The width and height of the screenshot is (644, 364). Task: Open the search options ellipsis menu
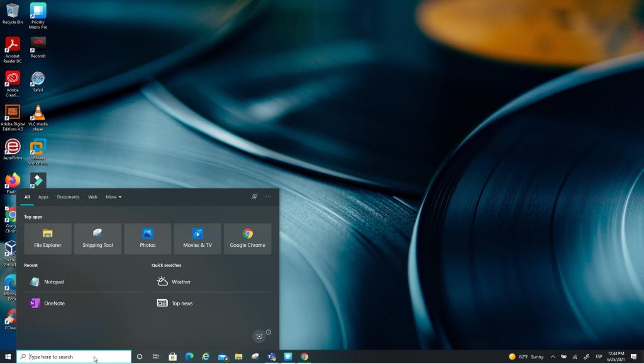269,197
